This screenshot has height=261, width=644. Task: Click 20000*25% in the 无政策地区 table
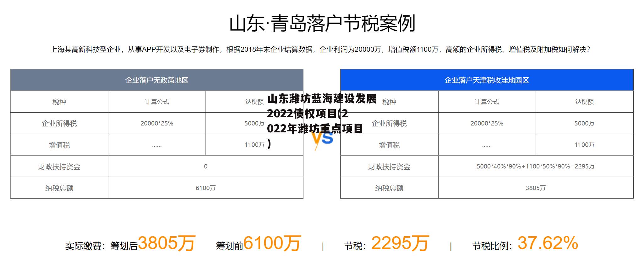coord(157,123)
